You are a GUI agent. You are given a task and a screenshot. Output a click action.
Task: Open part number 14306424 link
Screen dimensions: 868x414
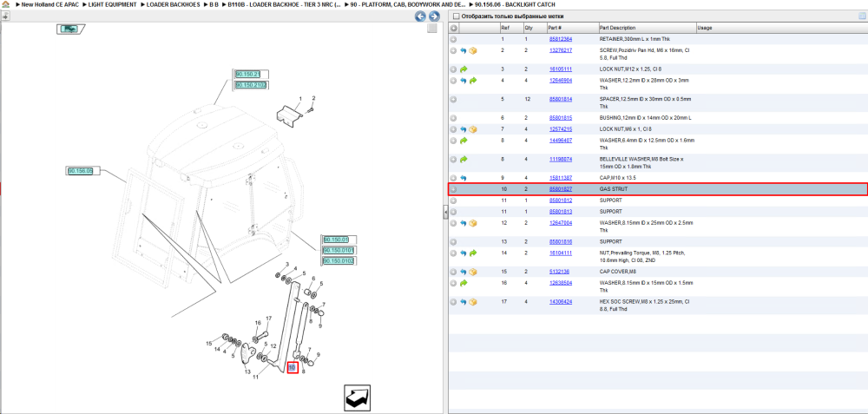560,302
